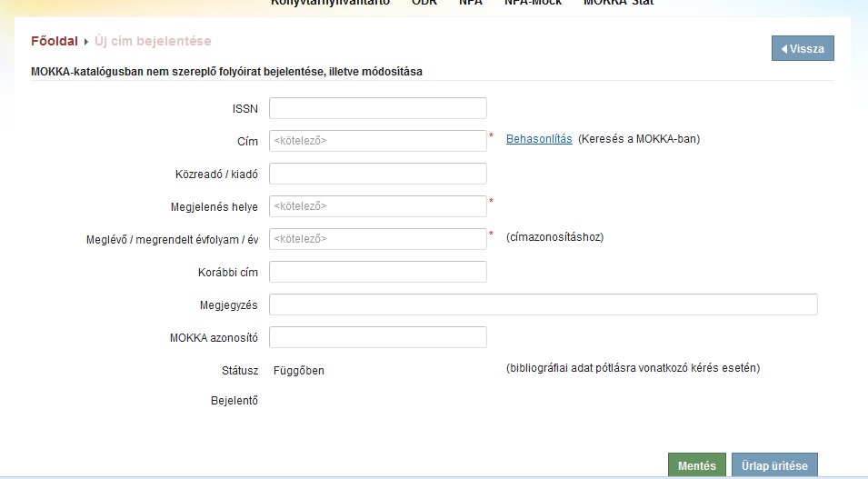Click the Megjelenés helye input
This screenshot has width=868, height=479.
coord(378,206)
